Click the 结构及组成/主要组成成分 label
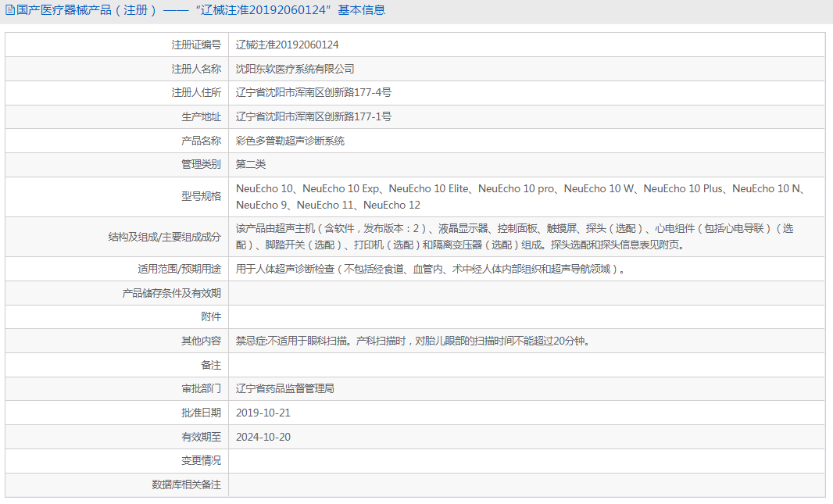This screenshot has width=833, height=504. (164, 237)
